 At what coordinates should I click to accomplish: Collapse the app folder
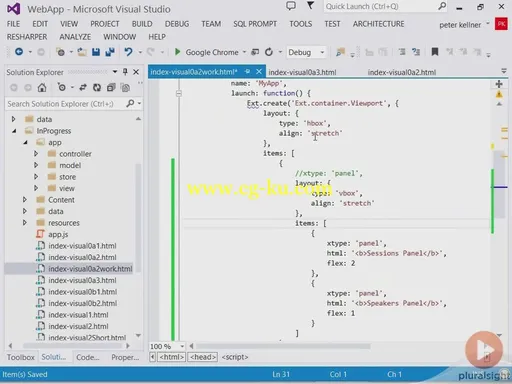pyautogui.click(x=25, y=143)
